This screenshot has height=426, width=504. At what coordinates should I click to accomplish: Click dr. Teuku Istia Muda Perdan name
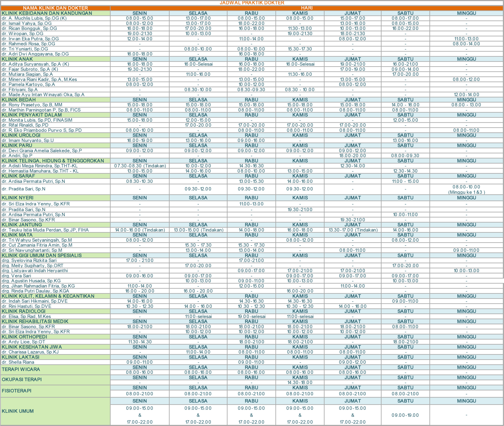(x=45, y=230)
